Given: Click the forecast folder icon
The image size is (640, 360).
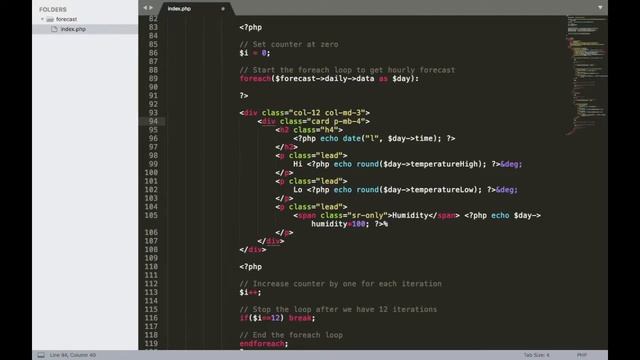Looking at the screenshot, I should (50, 19).
